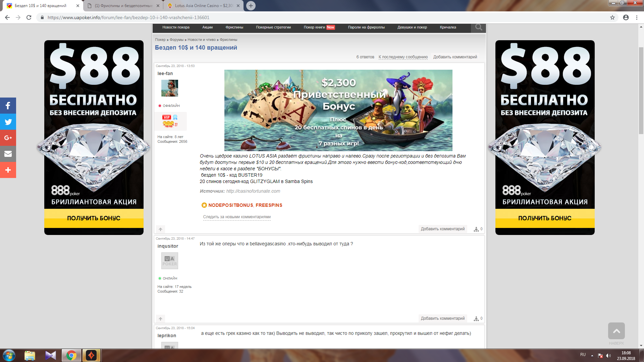The width and height of the screenshot is (644, 362).
Task: Click lee-fan avatar thumbnail
Action: coord(170,88)
